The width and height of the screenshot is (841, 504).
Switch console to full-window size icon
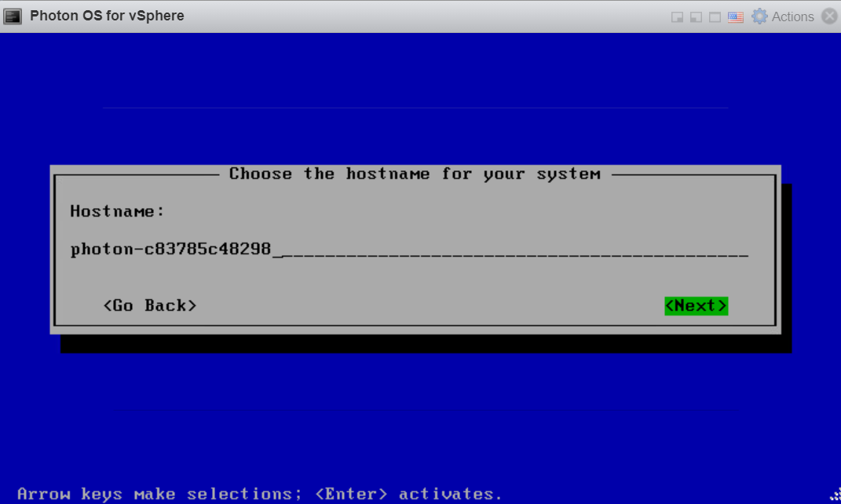tap(715, 17)
